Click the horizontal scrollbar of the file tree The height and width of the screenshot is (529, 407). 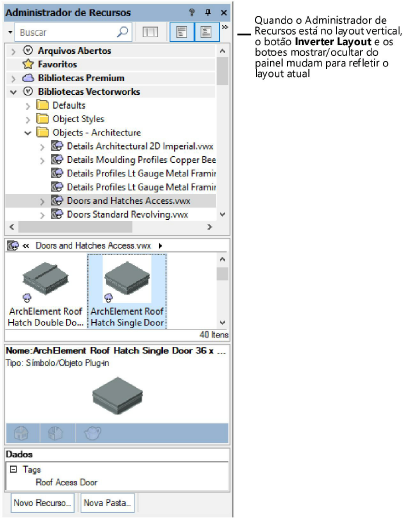click(111, 227)
